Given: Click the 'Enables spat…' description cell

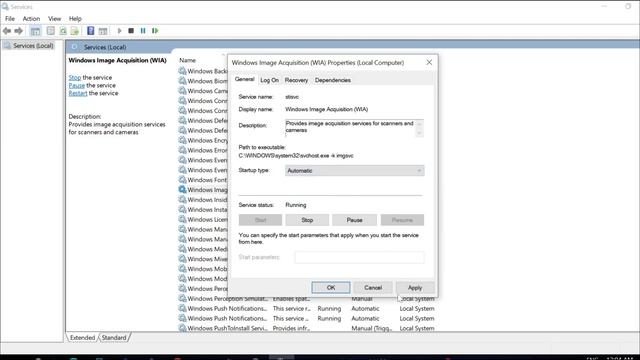Looking at the screenshot, I should [291, 298].
